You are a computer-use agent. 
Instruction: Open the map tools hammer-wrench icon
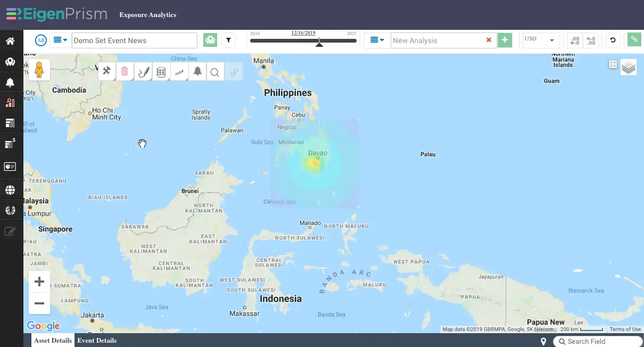pyautogui.click(x=107, y=71)
